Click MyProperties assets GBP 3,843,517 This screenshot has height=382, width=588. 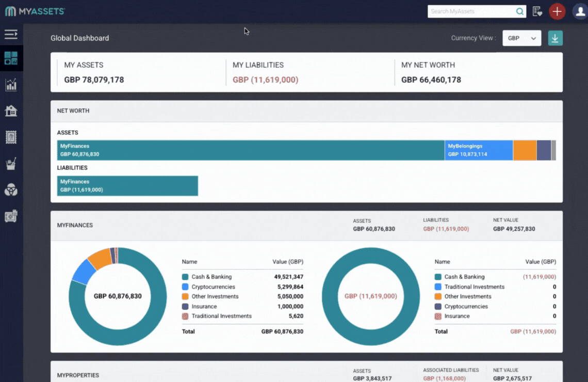(372, 378)
